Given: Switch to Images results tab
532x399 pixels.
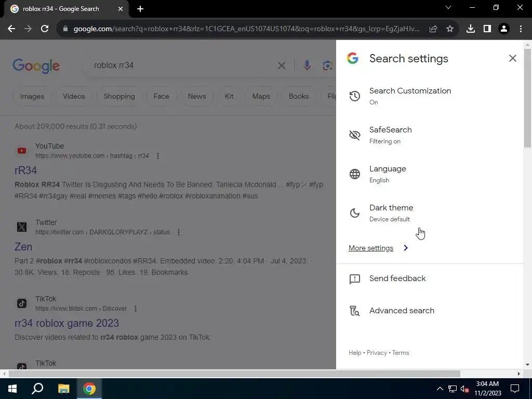Looking at the screenshot, I should point(32,96).
